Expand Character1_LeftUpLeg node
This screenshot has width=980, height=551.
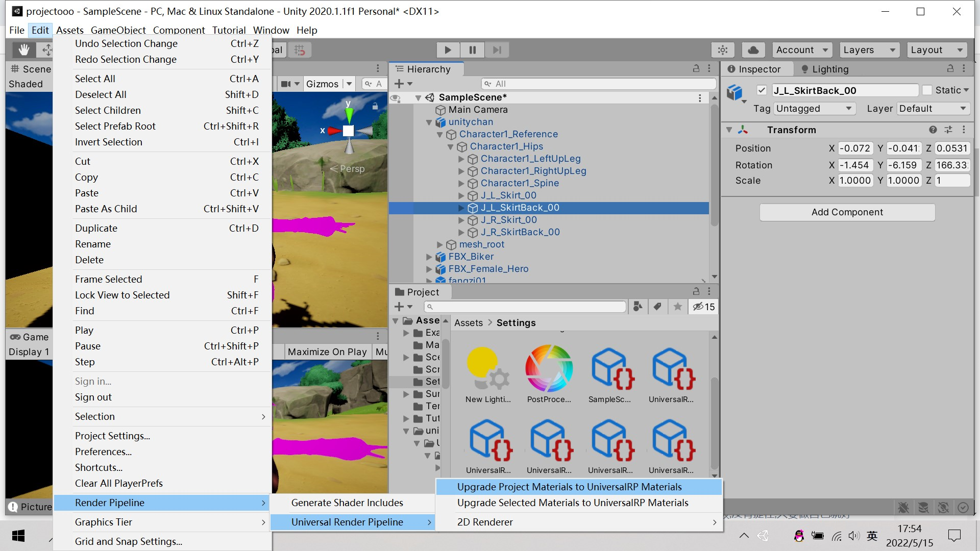pos(461,159)
